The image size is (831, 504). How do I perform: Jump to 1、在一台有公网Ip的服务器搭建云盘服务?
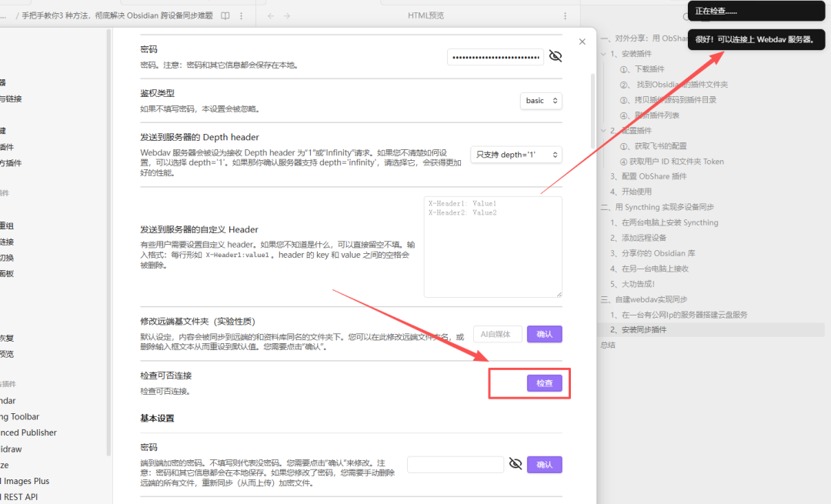coord(679,315)
